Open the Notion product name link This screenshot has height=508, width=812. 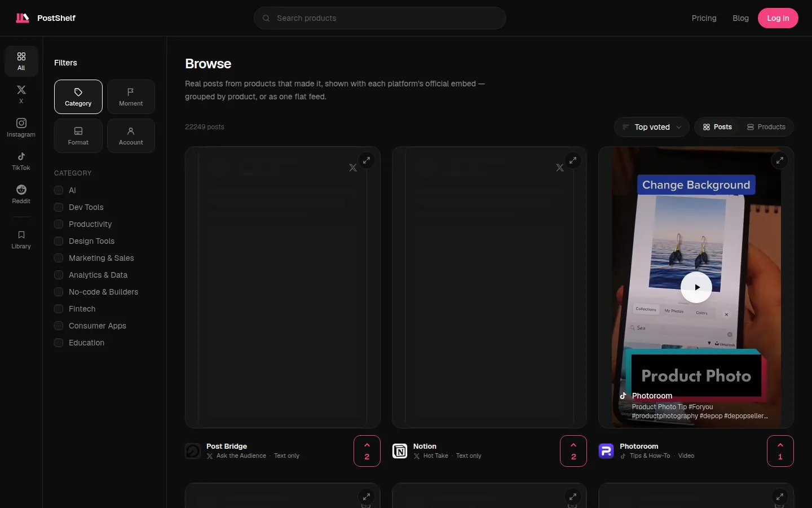coord(425,446)
